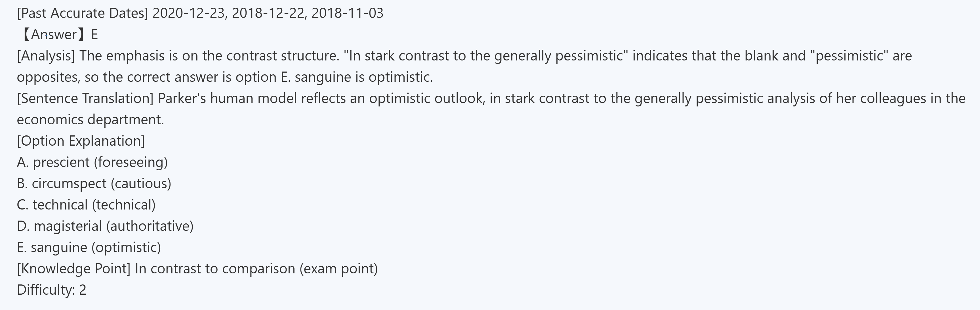The width and height of the screenshot is (980, 310).
Task: Click the date 2020-12-23
Action: 189,13
